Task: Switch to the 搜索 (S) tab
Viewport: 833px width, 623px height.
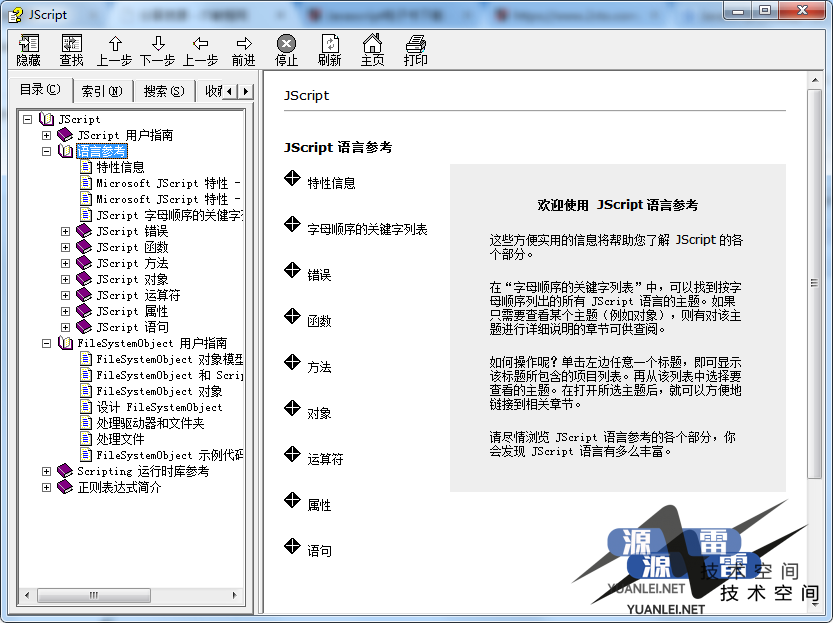Action: 164,91
